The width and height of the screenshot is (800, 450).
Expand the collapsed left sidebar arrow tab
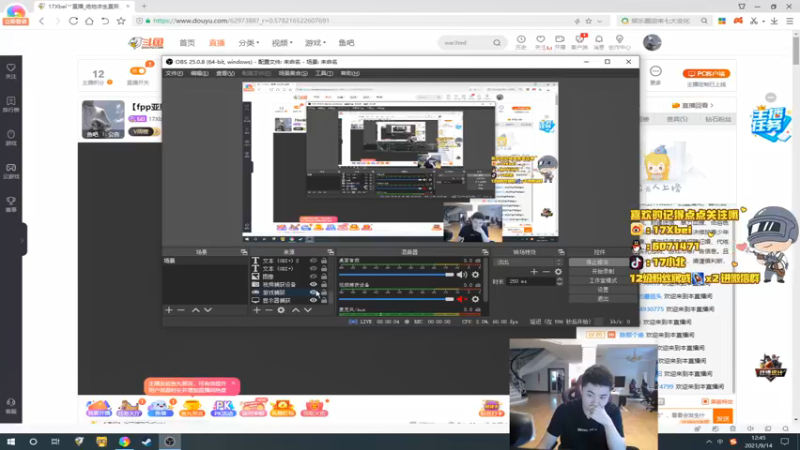[22, 239]
